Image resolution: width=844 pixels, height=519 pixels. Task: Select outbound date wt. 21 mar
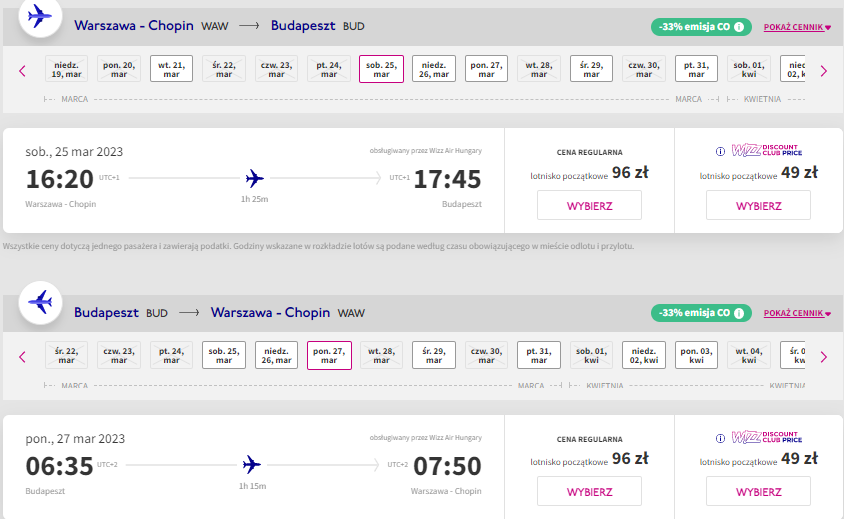(171, 69)
